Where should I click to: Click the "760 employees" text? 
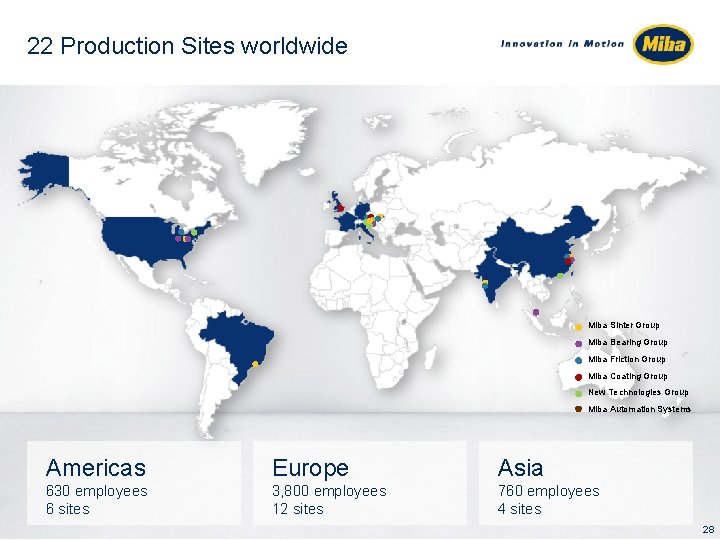548,491
